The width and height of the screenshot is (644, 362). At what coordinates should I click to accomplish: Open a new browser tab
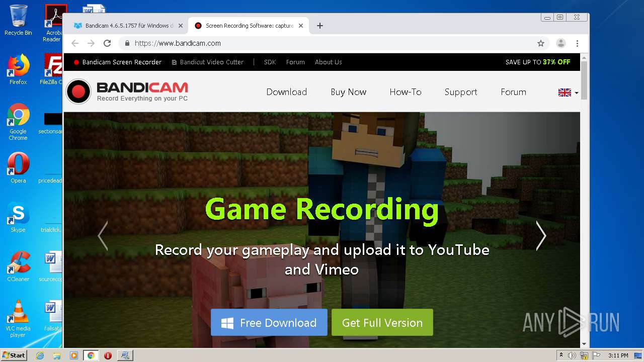tap(320, 26)
